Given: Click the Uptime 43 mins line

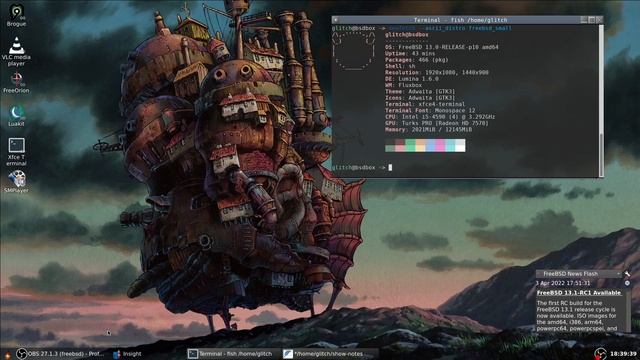Looking at the screenshot, I should pos(410,53).
